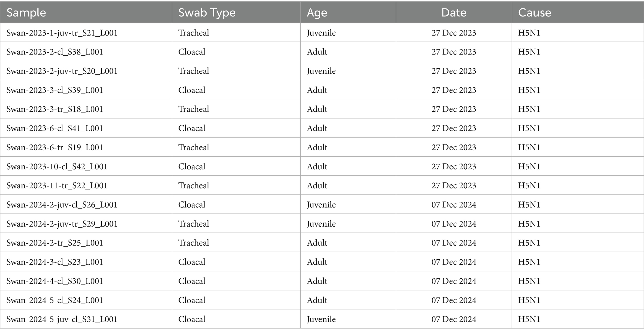Screen dimensions: 644x334
Task: Click the Date column header
Action: (x=454, y=12)
